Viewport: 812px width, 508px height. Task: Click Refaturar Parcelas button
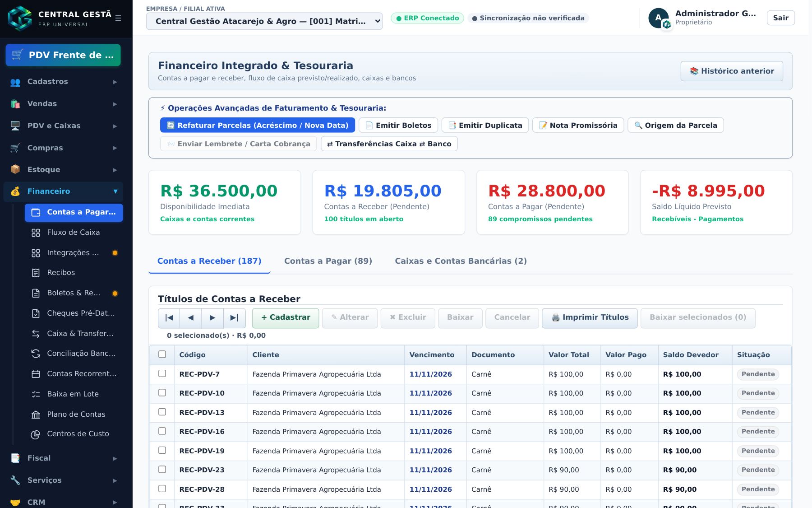click(258, 126)
